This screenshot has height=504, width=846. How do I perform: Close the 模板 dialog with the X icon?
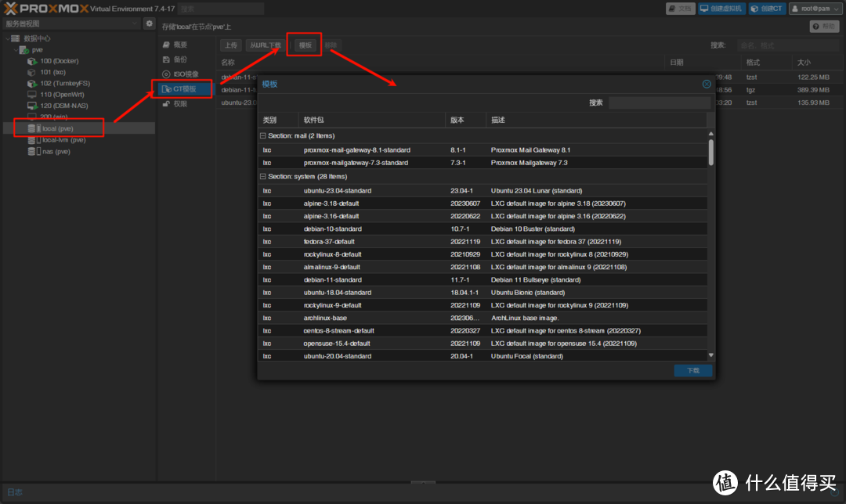pos(707,84)
